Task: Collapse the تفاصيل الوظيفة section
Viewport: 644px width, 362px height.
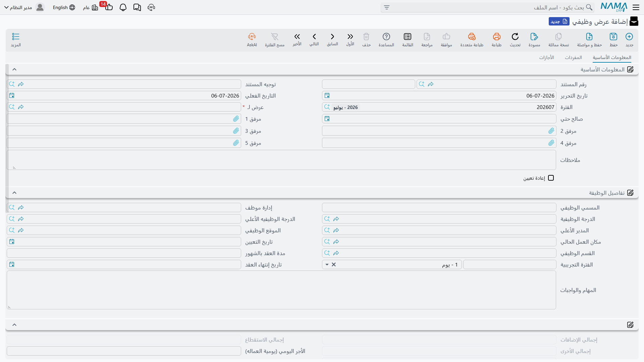Action: (14, 193)
